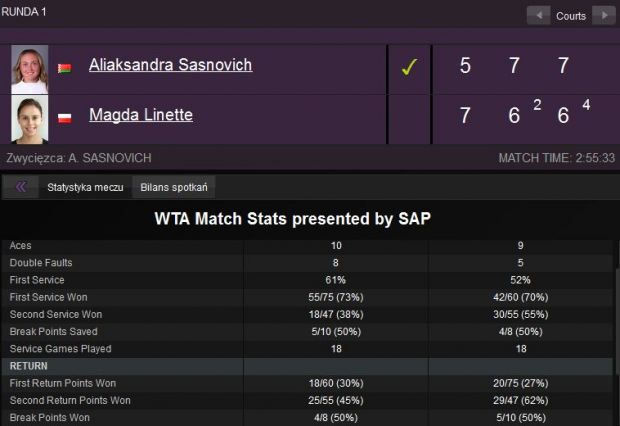This screenshot has width=620, height=426.
Task: Go to previous court arrow
Action: [x=539, y=15]
